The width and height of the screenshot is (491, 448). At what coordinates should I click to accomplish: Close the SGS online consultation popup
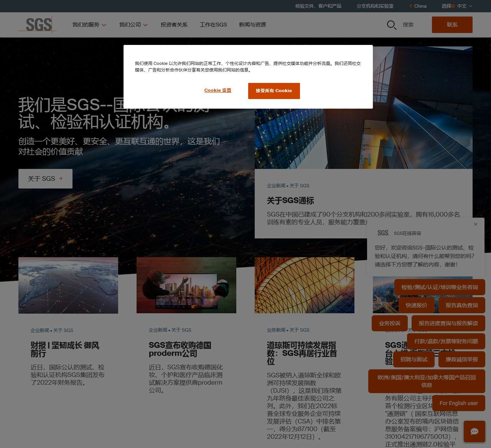click(476, 224)
